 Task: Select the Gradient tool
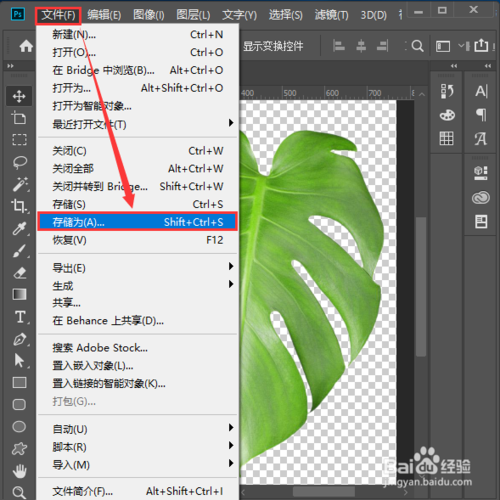point(19,294)
